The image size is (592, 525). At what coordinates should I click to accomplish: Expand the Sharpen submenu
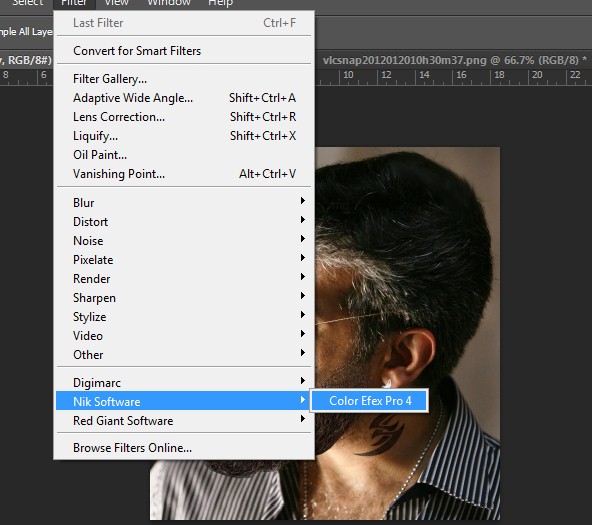[184, 298]
